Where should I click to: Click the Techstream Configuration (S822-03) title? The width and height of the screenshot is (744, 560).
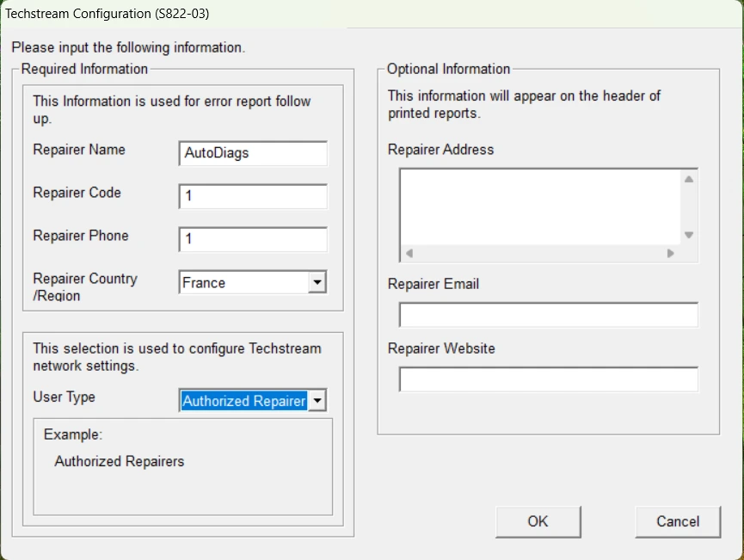point(107,13)
